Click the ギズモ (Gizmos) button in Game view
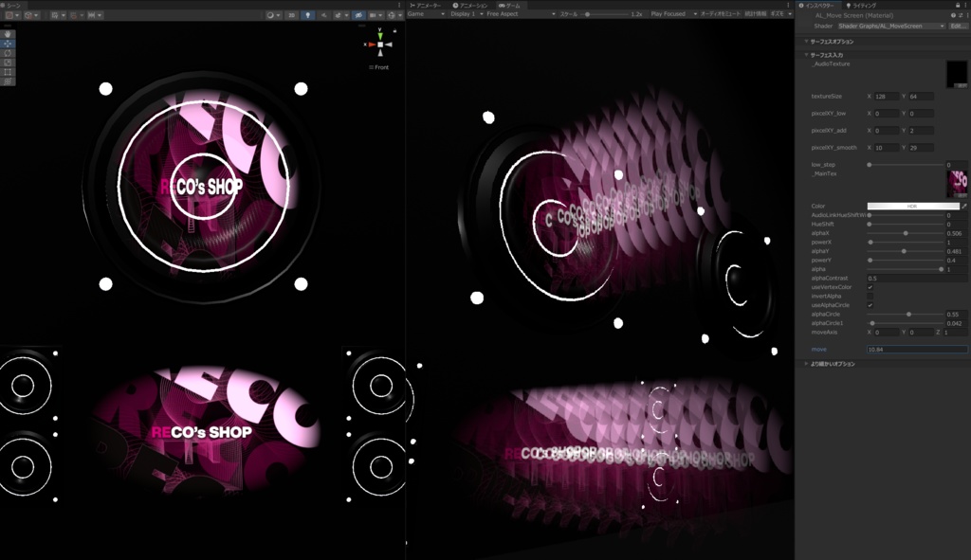This screenshot has height=560, width=971. click(x=780, y=13)
